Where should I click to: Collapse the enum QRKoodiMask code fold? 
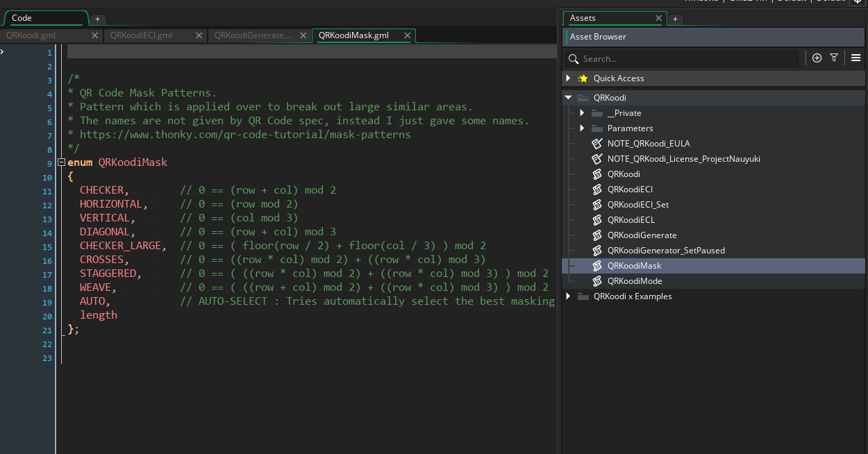[x=62, y=162]
